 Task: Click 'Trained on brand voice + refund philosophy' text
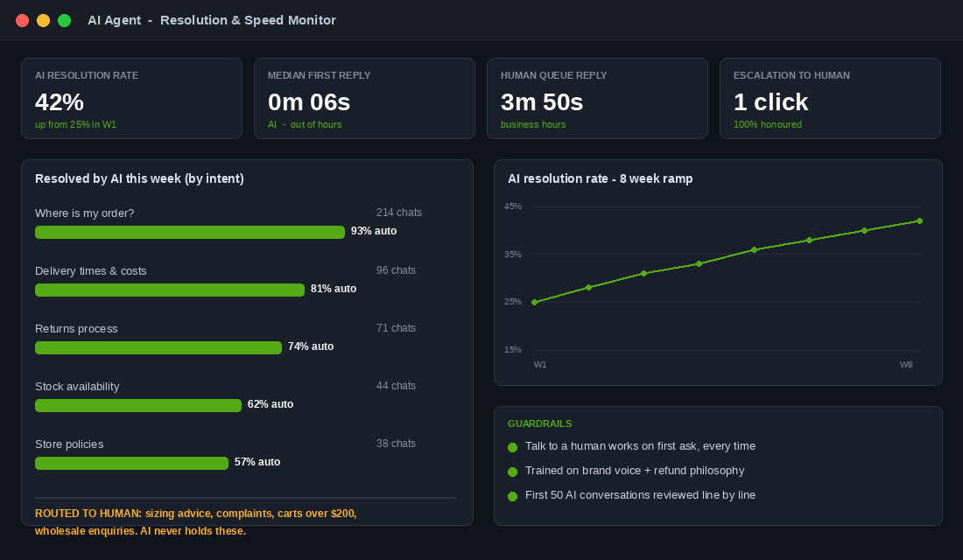point(635,471)
